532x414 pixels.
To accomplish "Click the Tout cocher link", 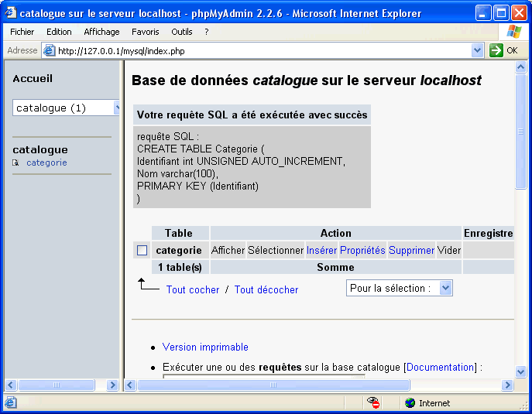I will point(193,290).
